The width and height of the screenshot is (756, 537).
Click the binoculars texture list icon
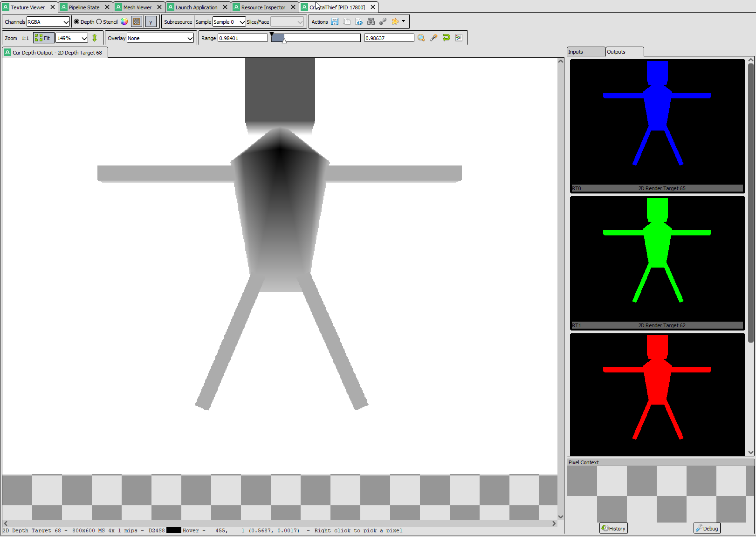tap(371, 21)
